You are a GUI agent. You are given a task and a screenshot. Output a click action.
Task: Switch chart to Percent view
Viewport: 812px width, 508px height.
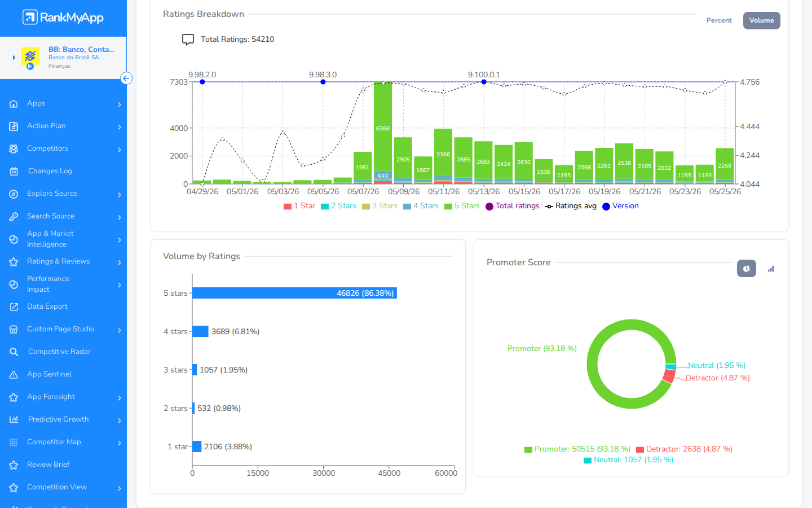click(719, 20)
